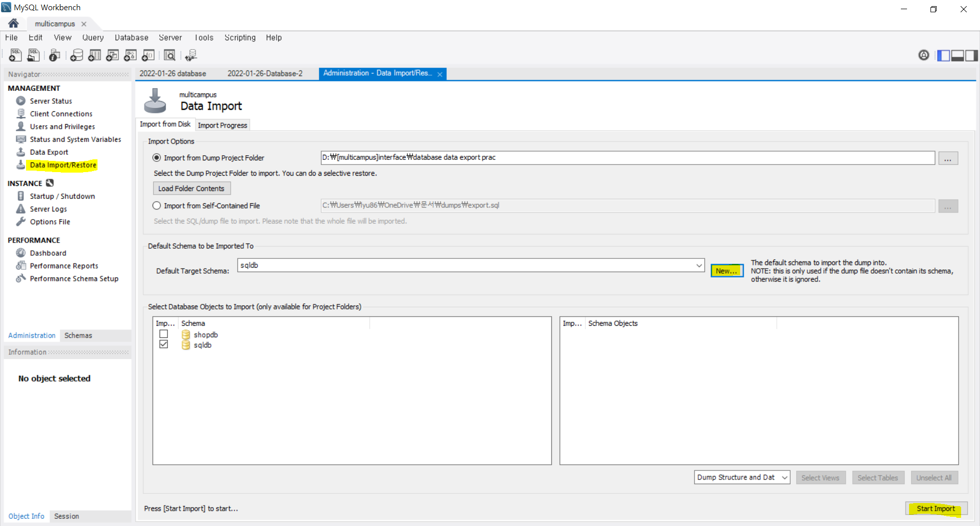
Task: Select the sqldb schema row
Action: 203,345
